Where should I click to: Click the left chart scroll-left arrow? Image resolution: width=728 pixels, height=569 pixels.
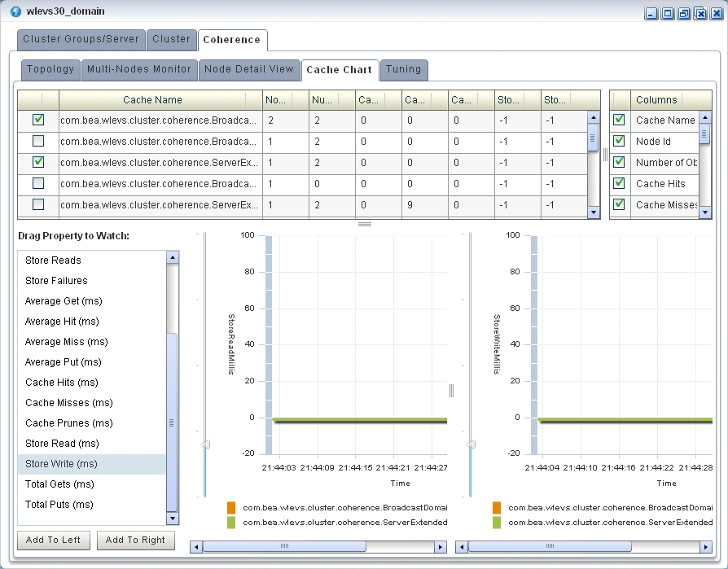[196, 547]
